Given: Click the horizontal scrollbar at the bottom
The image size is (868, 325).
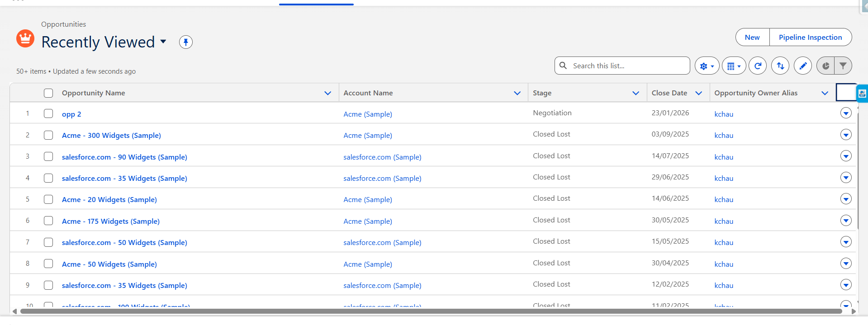Looking at the screenshot, I should click(430, 311).
